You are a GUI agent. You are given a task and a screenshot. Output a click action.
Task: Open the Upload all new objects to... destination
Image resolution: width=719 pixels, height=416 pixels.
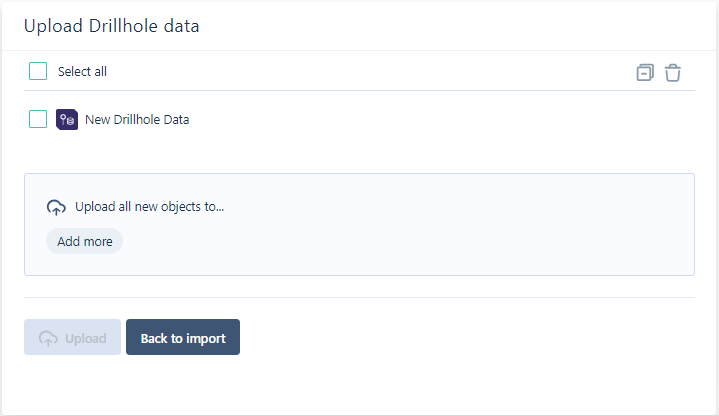click(x=149, y=207)
